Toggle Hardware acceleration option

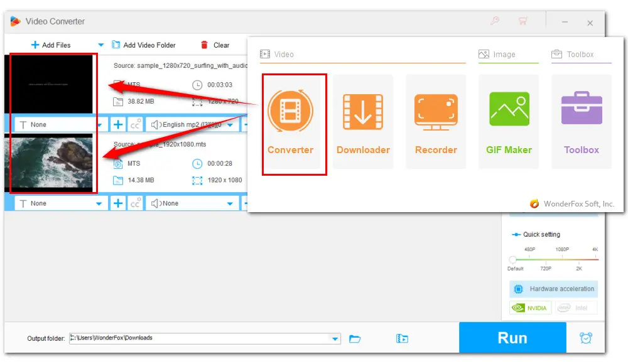(x=553, y=289)
